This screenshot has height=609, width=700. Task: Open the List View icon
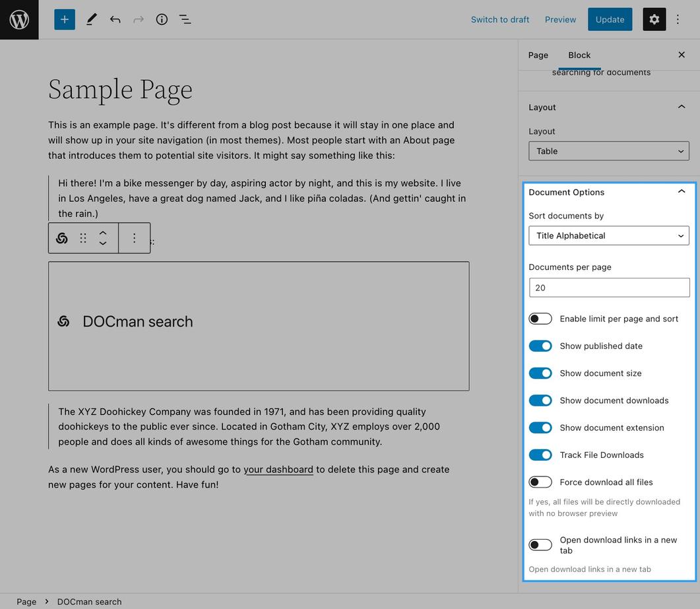[x=185, y=20]
